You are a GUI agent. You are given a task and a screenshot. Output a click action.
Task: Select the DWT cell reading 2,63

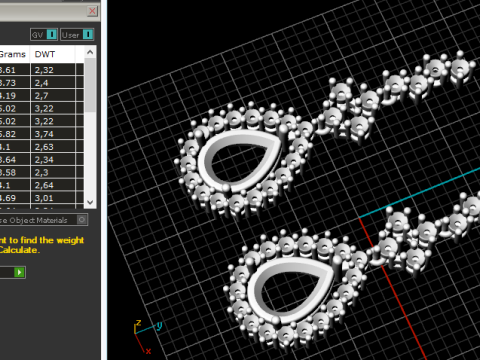coord(53,147)
